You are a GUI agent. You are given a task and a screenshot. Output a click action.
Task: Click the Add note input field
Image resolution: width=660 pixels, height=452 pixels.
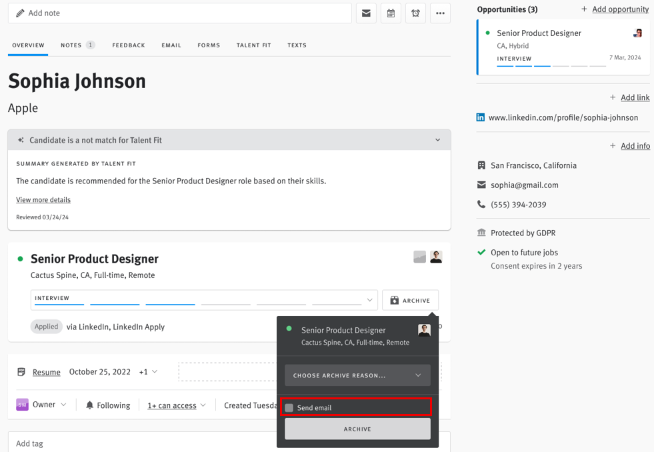180,13
